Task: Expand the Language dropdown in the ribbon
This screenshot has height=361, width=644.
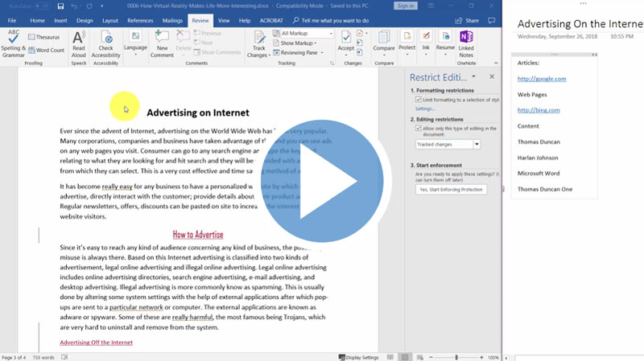Action: pos(135,47)
